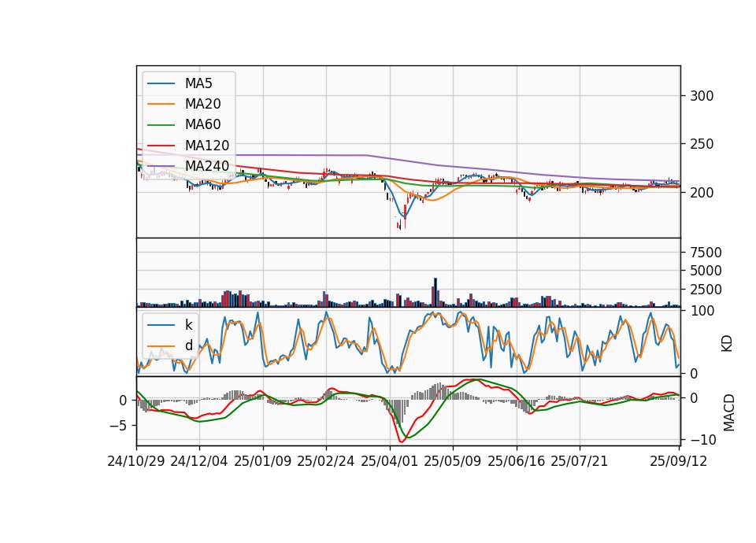
Task: Click the 2500 volume axis label
Action: pos(706,290)
